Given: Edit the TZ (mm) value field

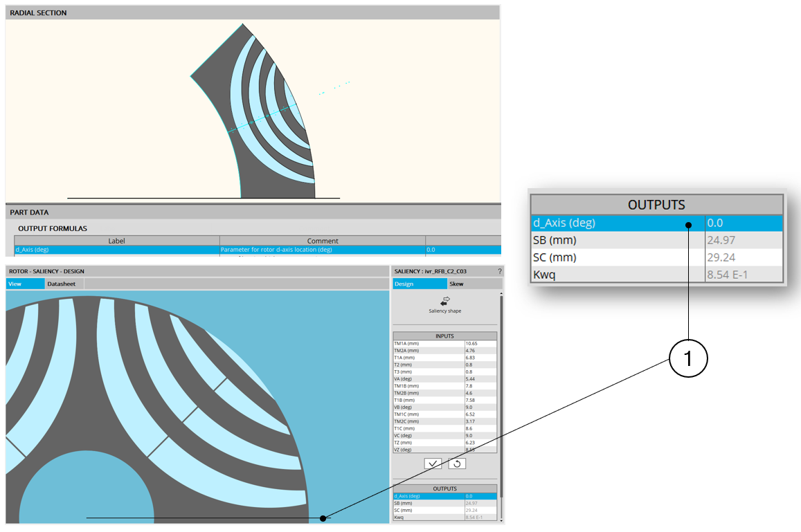Looking at the screenshot, I should coord(480,442).
